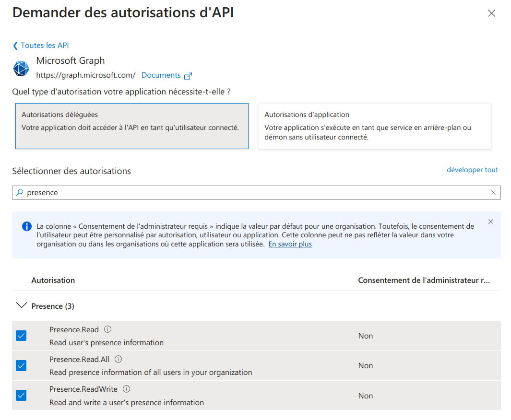
Task: Click the search magnifier icon
Action: [x=20, y=192]
